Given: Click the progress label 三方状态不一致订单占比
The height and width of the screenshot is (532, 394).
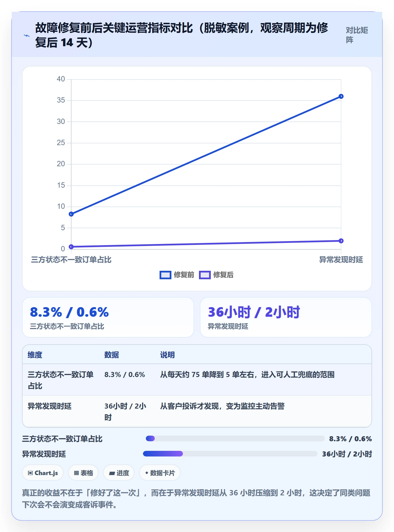Looking at the screenshot, I should [x=62, y=439].
